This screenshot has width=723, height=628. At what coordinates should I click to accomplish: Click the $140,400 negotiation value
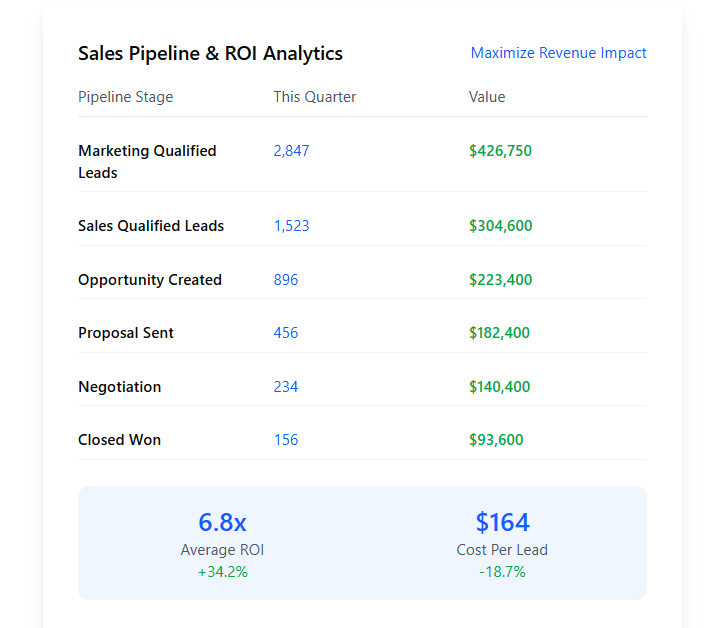(500, 387)
